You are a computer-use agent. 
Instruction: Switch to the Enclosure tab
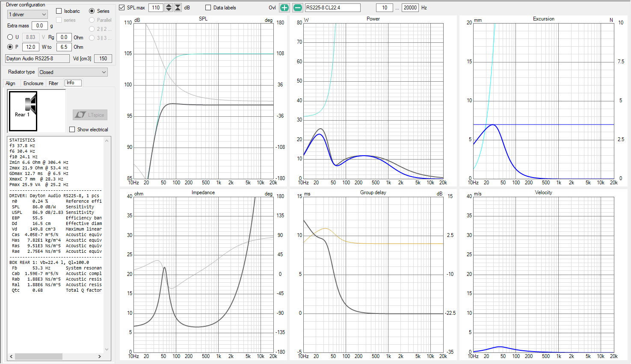pos(33,83)
